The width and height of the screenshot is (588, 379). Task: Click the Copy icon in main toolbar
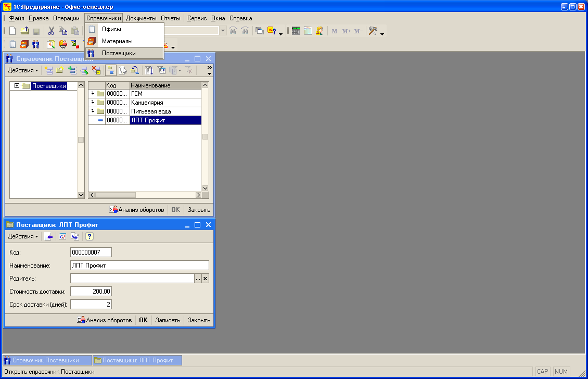[63, 31]
